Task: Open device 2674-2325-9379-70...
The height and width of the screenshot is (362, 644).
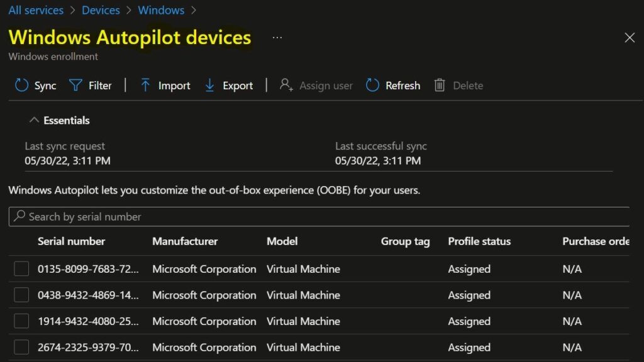Action: tap(88, 347)
